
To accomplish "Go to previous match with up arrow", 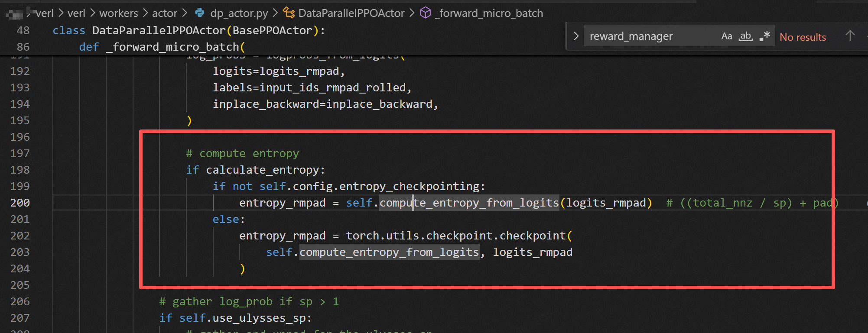I will 850,36.
